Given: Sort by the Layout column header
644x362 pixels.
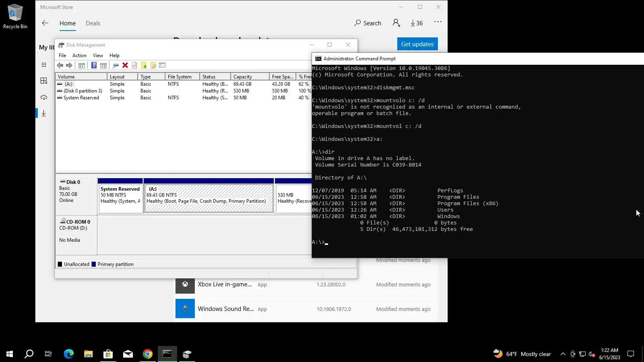Looking at the screenshot, I should click(x=122, y=77).
